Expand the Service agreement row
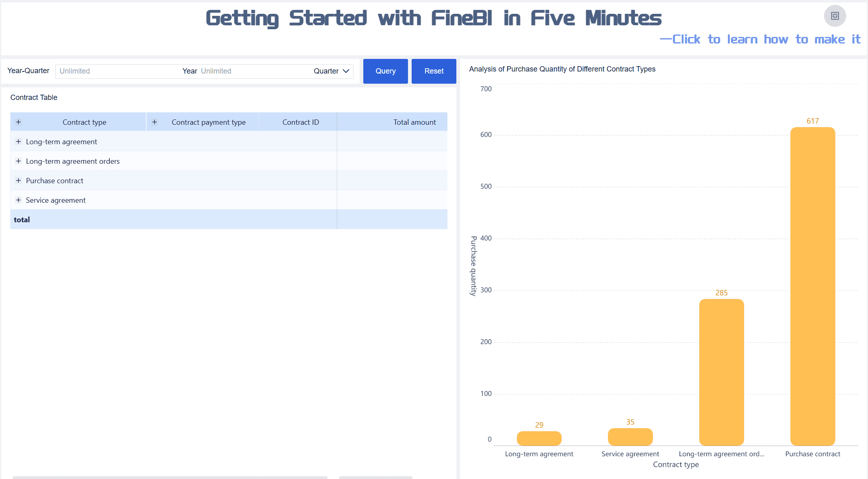This screenshot has height=479, width=868. click(18, 200)
